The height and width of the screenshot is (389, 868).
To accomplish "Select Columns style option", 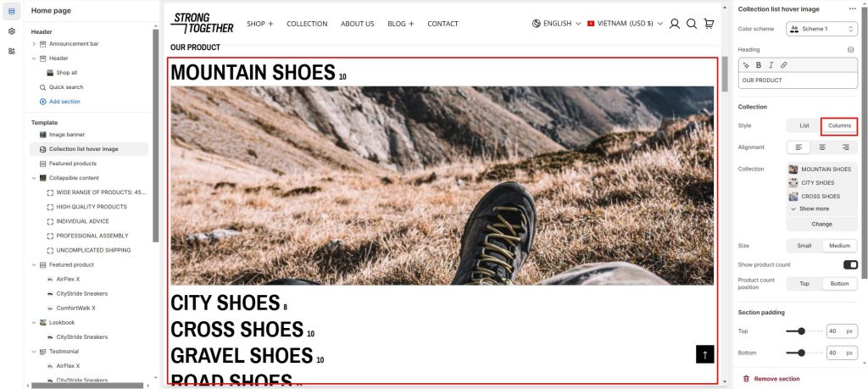I will tap(839, 125).
